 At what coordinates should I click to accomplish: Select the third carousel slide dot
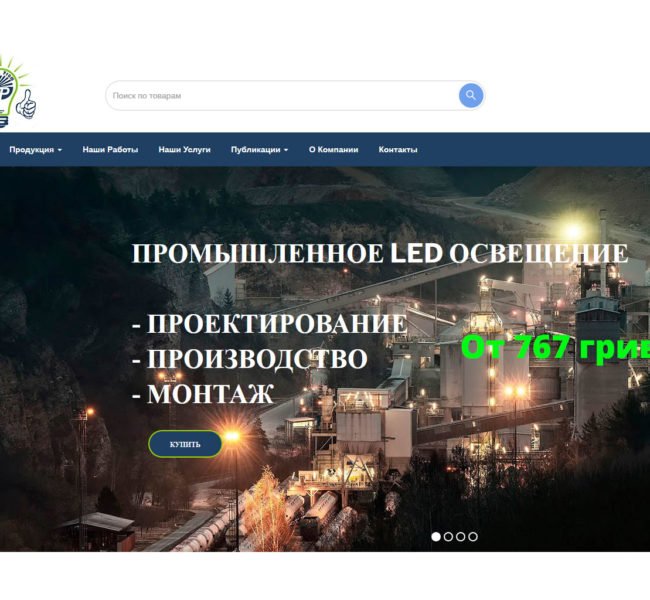(461, 537)
